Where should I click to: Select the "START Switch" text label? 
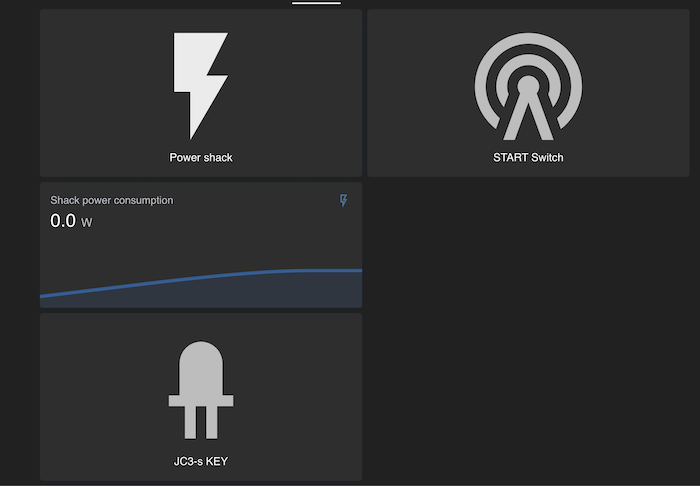coord(528,158)
